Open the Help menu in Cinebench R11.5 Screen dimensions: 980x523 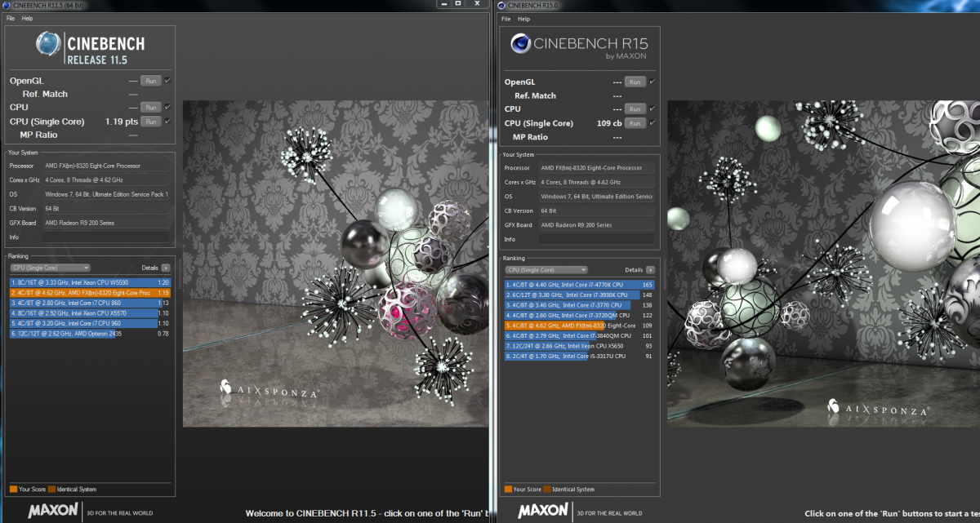click(x=28, y=18)
